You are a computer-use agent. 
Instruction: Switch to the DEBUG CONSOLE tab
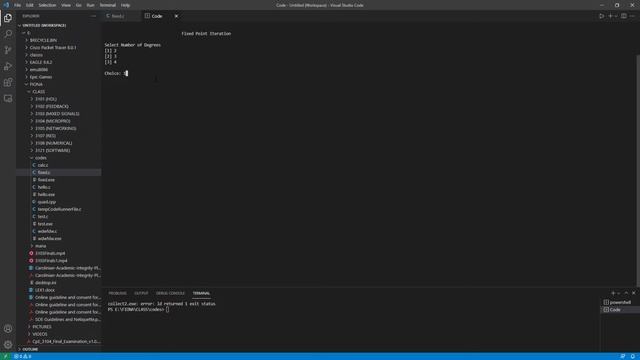pos(170,293)
